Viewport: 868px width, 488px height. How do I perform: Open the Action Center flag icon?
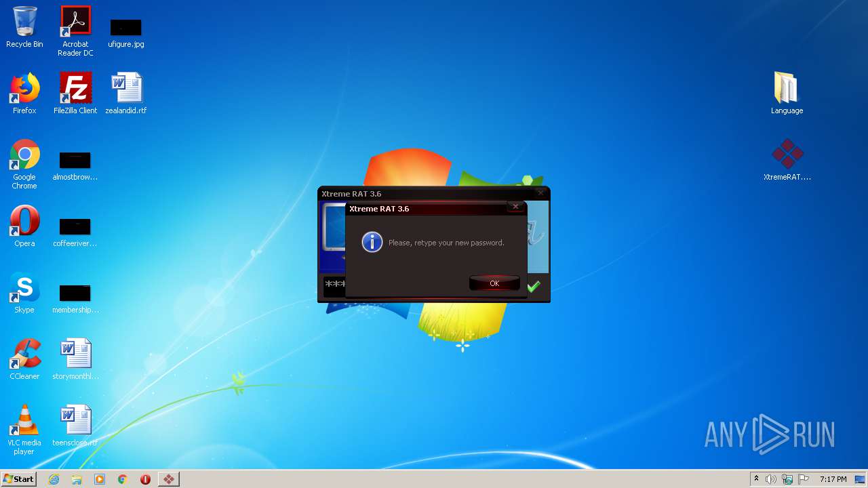[x=804, y=479]
